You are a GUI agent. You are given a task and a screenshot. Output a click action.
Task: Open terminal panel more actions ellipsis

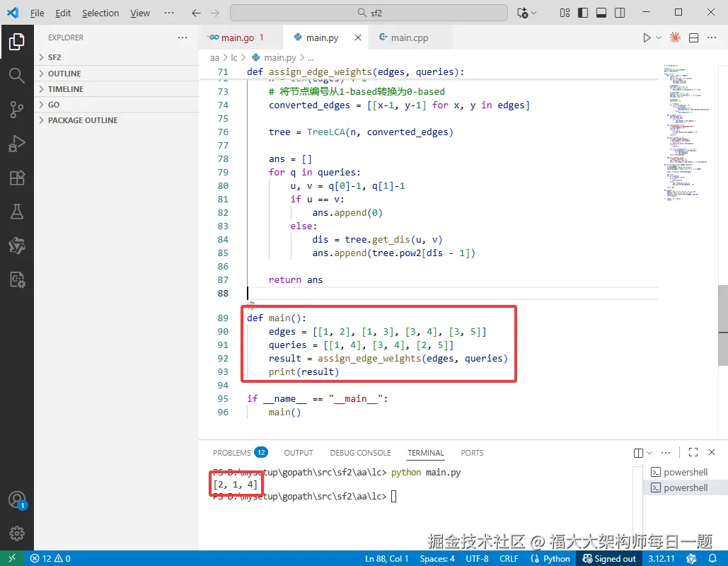point(666,453)
